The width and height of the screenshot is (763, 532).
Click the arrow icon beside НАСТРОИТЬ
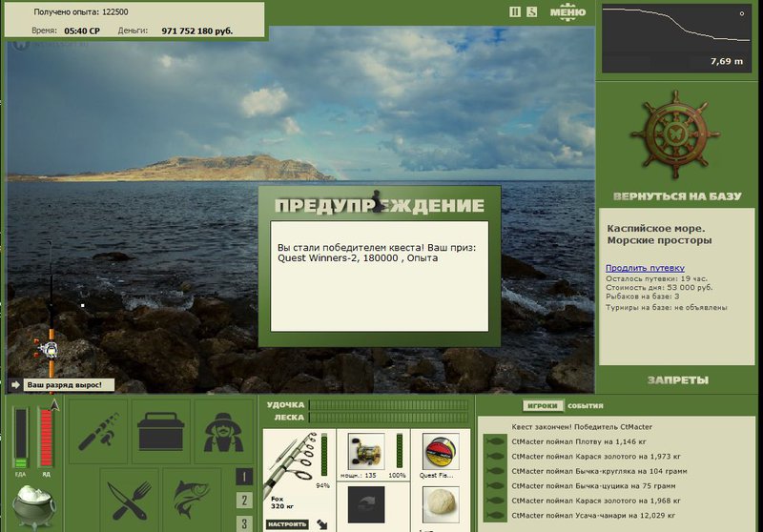pos(322,524)
